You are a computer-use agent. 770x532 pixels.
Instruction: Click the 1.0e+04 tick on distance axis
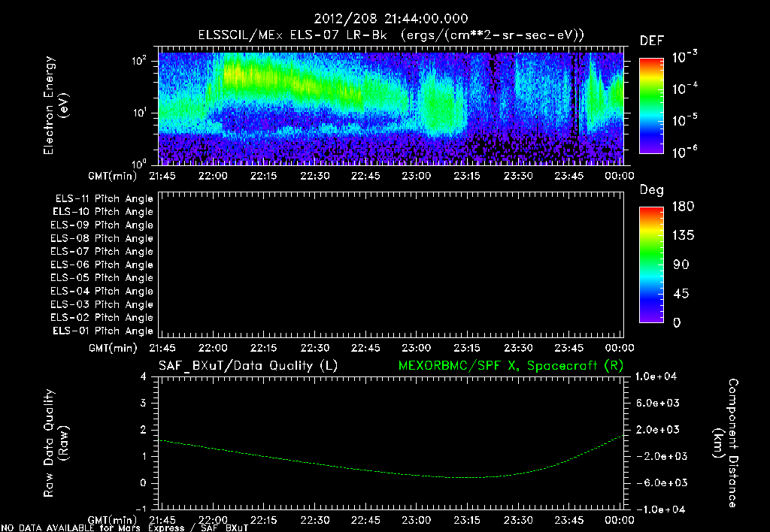656,377
